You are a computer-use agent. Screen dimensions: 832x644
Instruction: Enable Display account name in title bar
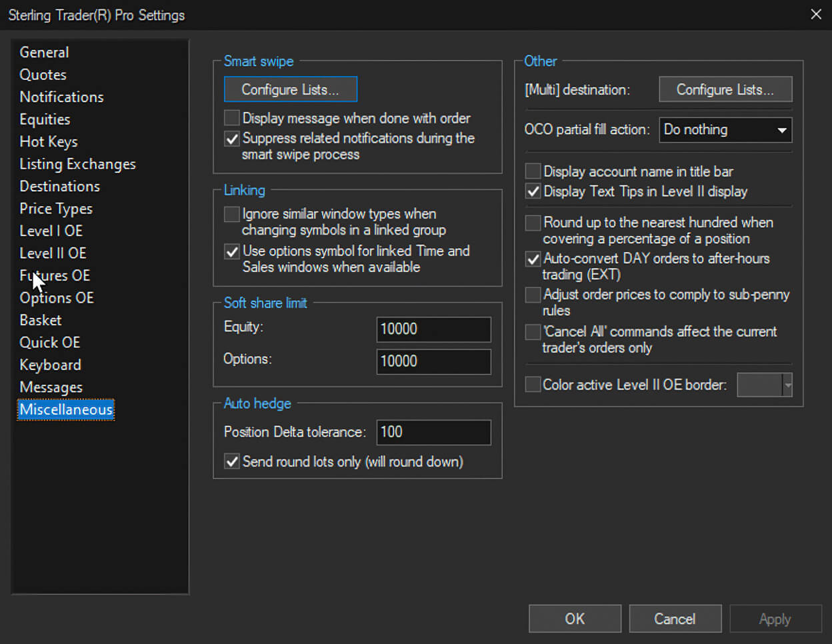533,171
